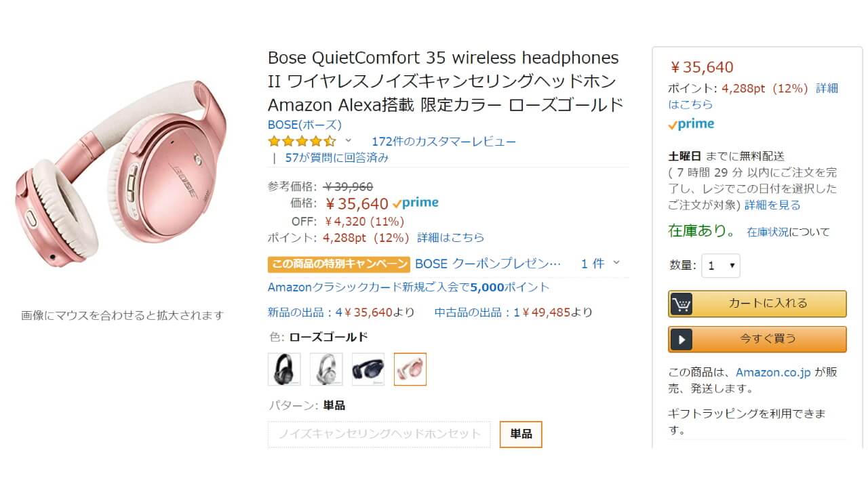868x488 pixels.
Task: Click the play arrow icon on 今すぐ買う button
Action: coord(682,339)
